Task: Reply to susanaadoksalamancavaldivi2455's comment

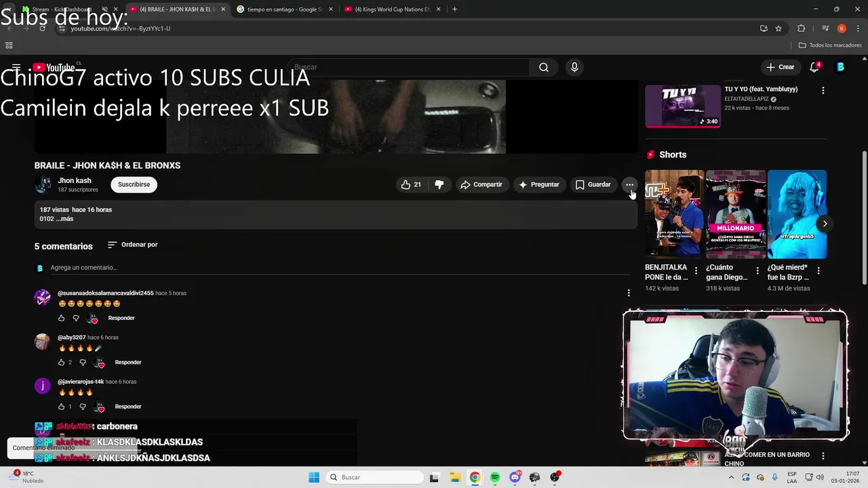Action: point(121,318)
